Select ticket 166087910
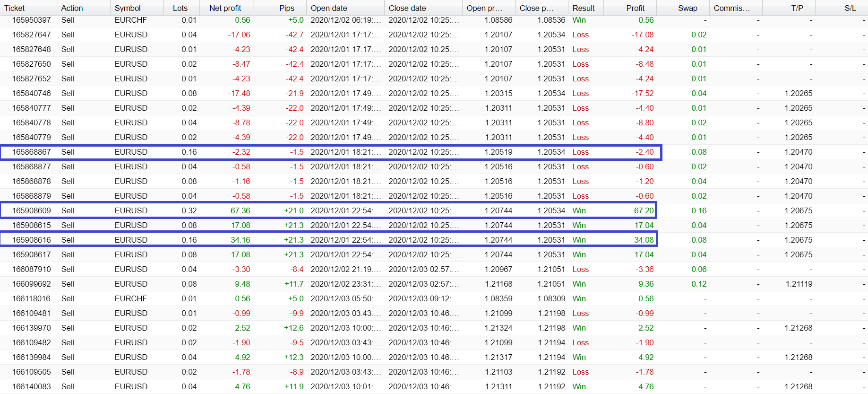The width and height of the screenshot is (868, 394). [31, 269]
